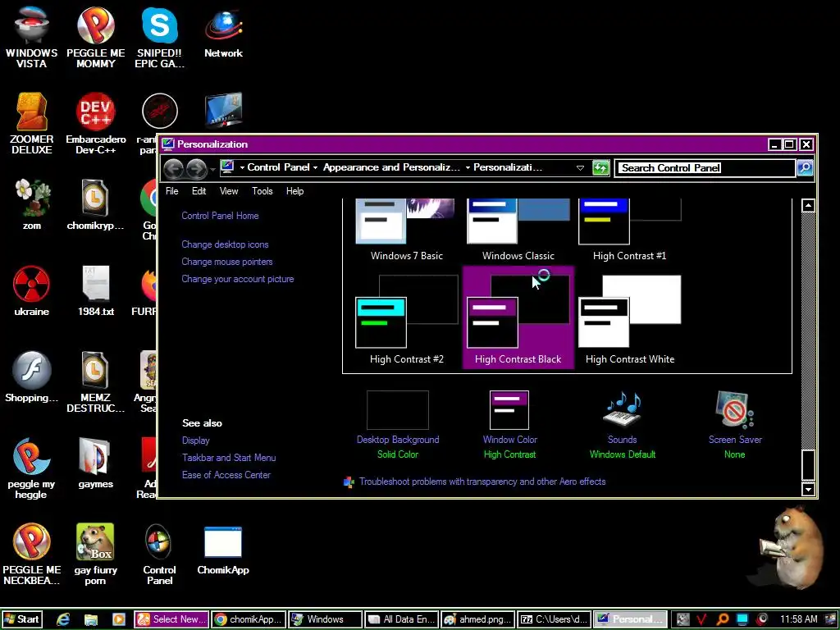Switch to ahmed.png taskbar window
This screenshot has height=630, width=840.
coord(478,619)
